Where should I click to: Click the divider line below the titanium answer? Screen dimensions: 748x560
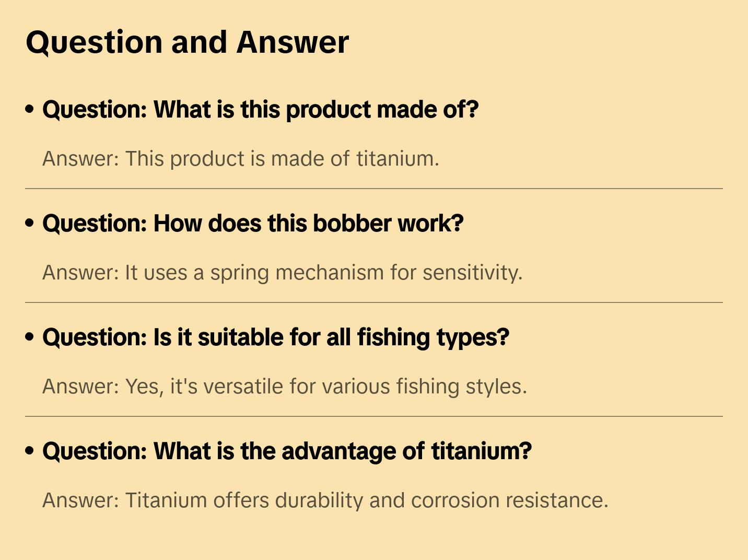point(374,189)
